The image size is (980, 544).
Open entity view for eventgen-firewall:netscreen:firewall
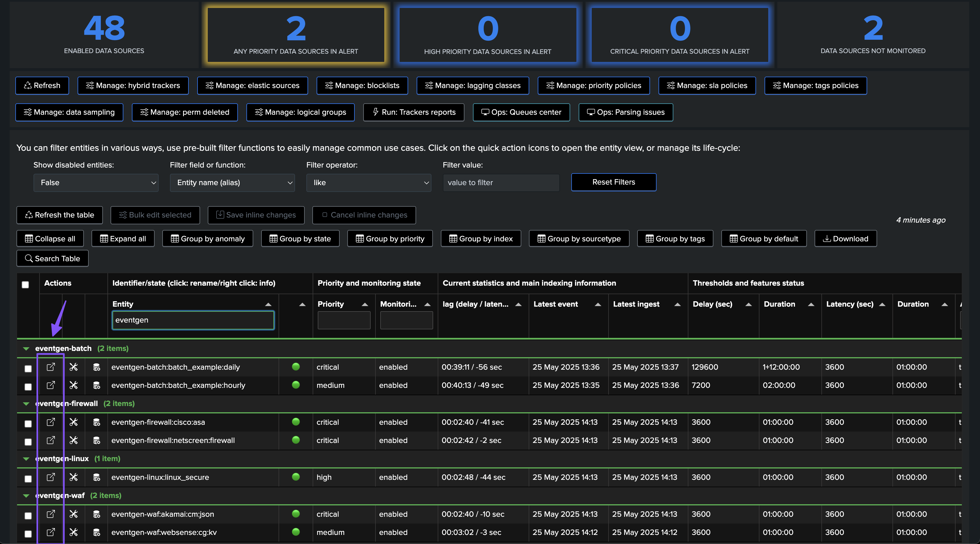pos(51,440)
